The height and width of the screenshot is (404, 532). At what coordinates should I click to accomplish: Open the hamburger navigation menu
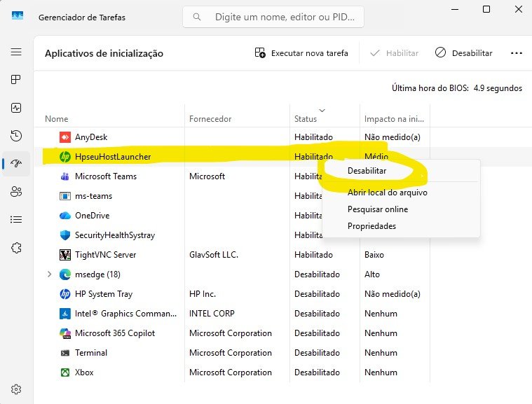click(16, 53)
